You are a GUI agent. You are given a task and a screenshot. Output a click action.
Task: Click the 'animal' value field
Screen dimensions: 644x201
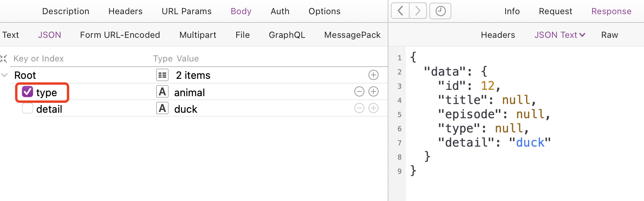[x=190, y=92]
